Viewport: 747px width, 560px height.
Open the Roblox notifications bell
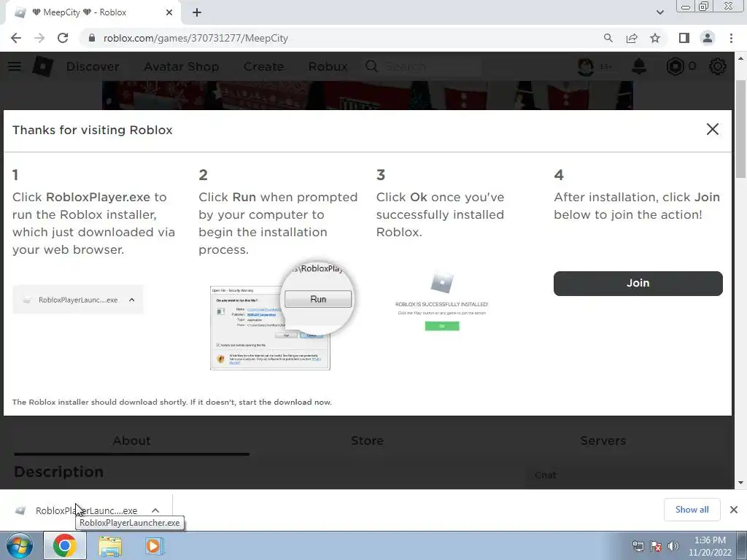(639, 66)
